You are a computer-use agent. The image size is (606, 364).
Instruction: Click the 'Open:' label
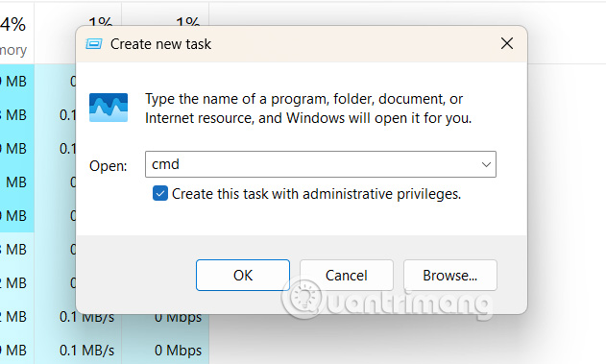[x=109, y=166]
